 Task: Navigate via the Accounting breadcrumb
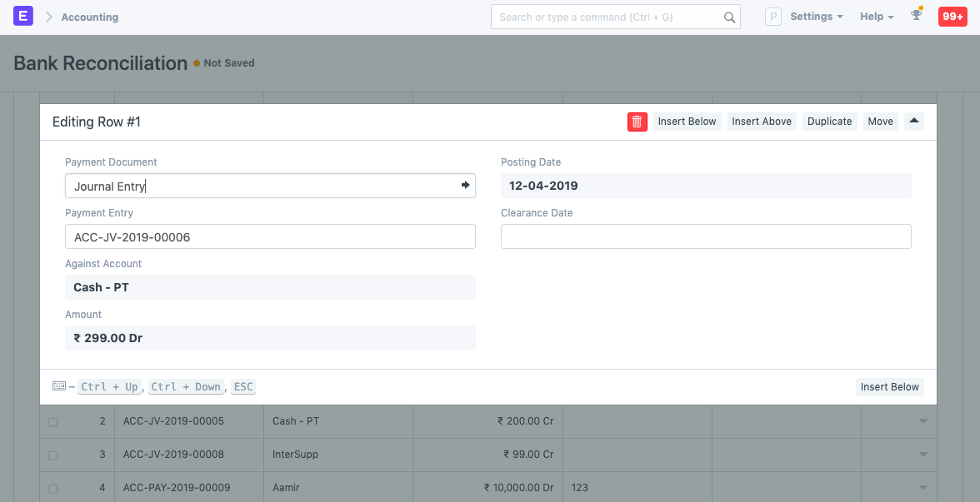click(x=89, y=16)
